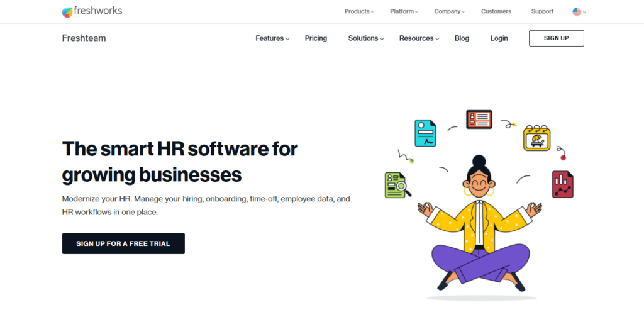This screenshot has height=312, width=644.
Task: Click the yellow vacation calendar icon
Action: coord(537,138)
